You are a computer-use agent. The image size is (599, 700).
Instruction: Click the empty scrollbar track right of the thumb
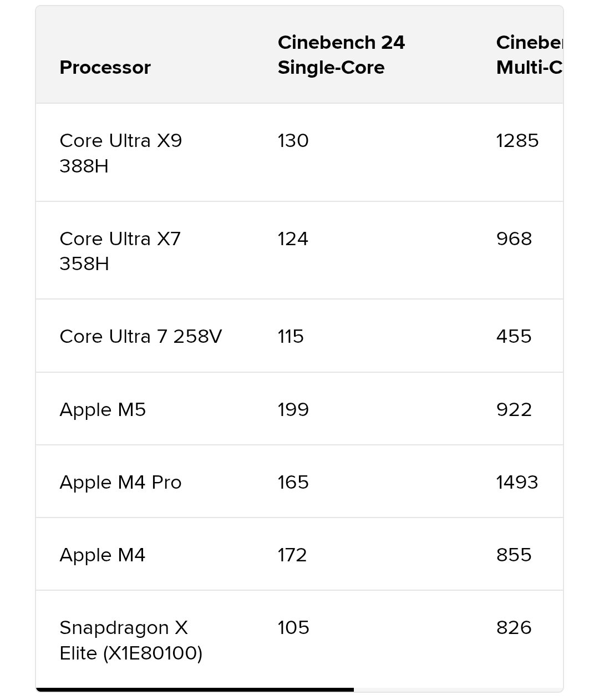point(458,689)
